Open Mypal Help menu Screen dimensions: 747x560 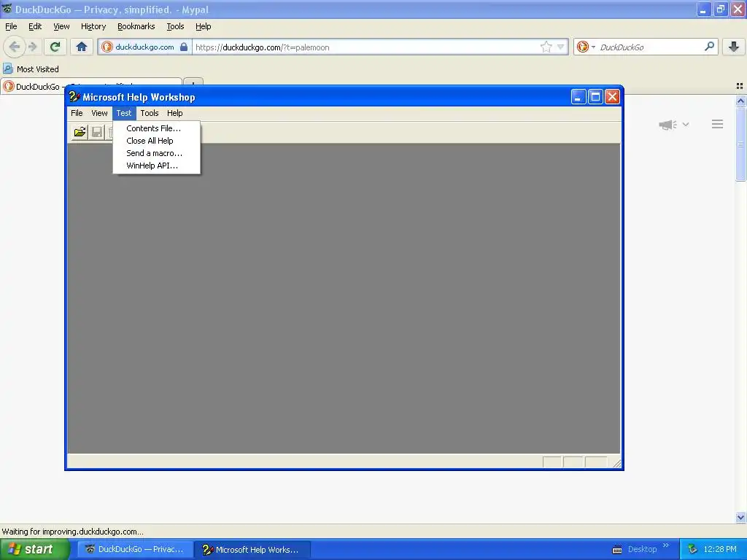coord(203,26)
